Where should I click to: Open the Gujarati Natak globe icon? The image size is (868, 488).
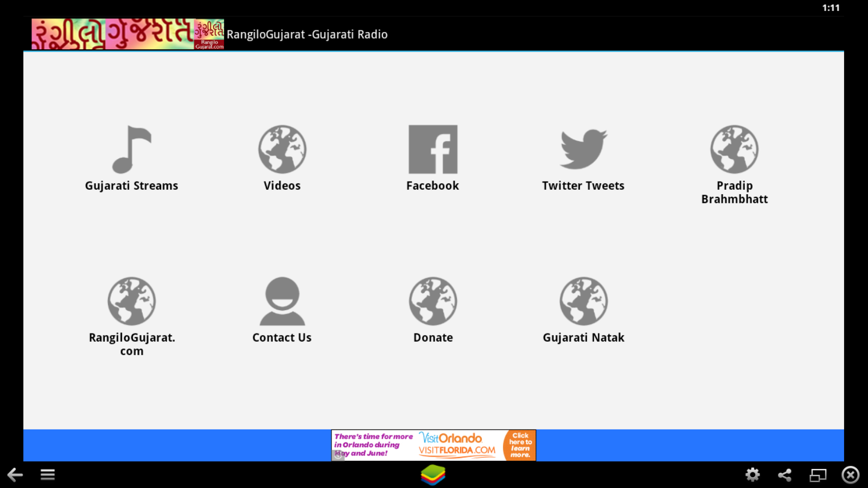[584, 301]
